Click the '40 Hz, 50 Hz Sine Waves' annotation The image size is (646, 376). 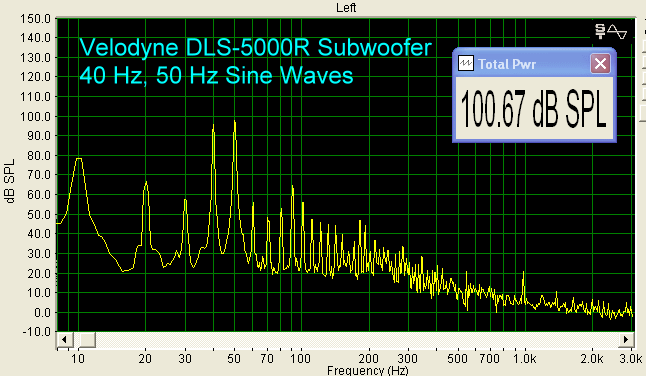(216, 75)
